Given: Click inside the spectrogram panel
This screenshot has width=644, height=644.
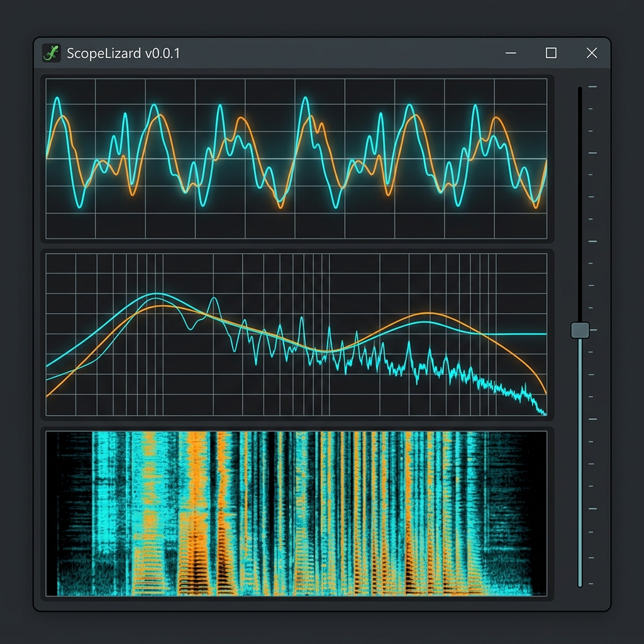Looking at the screenshot, I should 296,513.
